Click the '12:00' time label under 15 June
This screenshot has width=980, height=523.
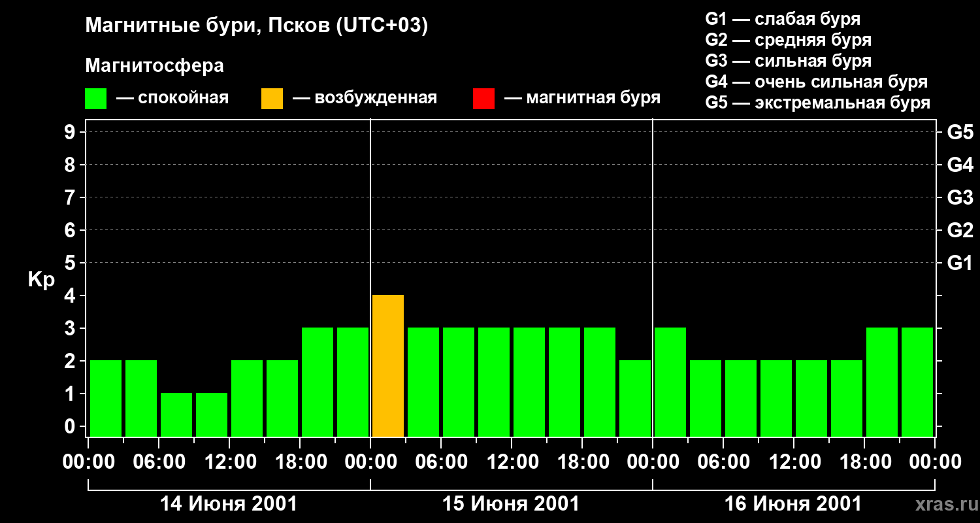pos(512,462)
